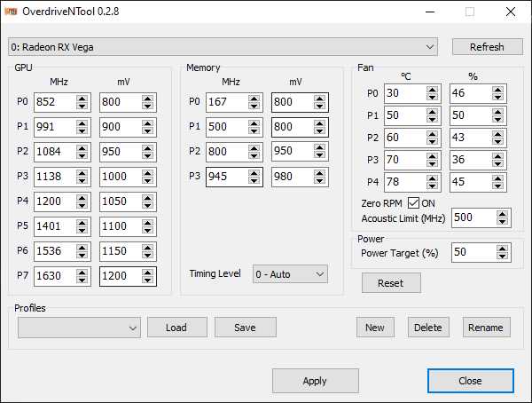Increase the Memory P3 MHz value using up arrow

(x=254, y=174)
